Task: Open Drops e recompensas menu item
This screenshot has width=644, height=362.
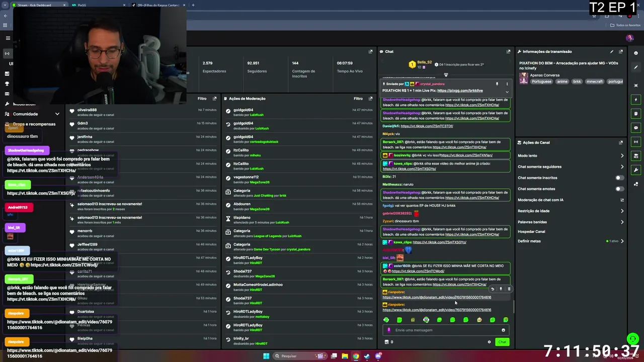Action: click(30, 124)
